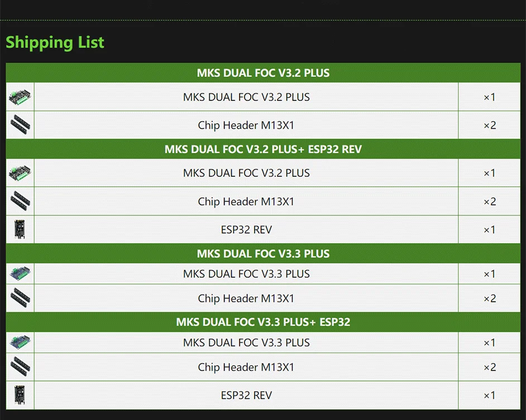Click the ESP32 REV module image in second section
The image size is (526, 420).
(x=20, y=229)
